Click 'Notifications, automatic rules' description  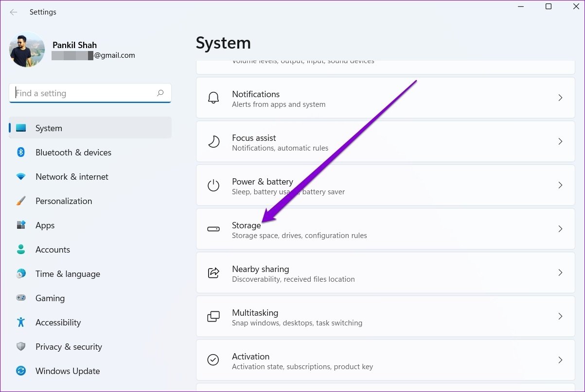[x=280, y=148]
